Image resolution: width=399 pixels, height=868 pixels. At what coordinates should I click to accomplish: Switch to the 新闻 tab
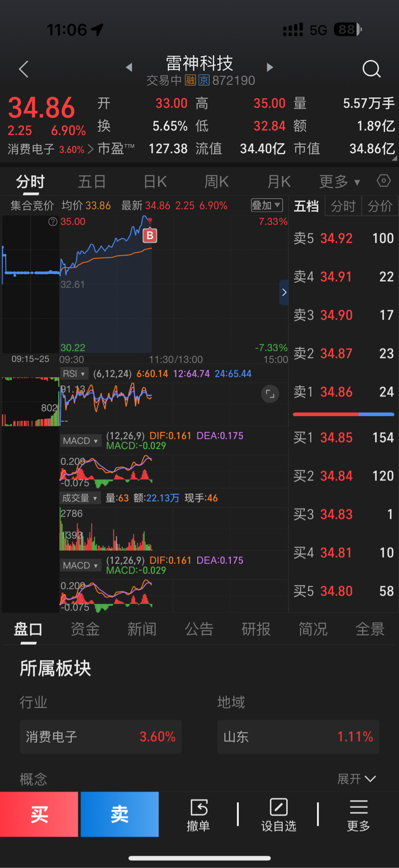(142, 629)
